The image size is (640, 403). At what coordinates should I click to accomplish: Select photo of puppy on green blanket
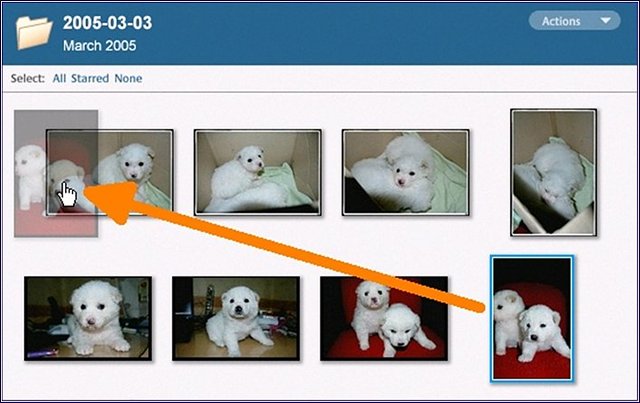tap(255, 172)
